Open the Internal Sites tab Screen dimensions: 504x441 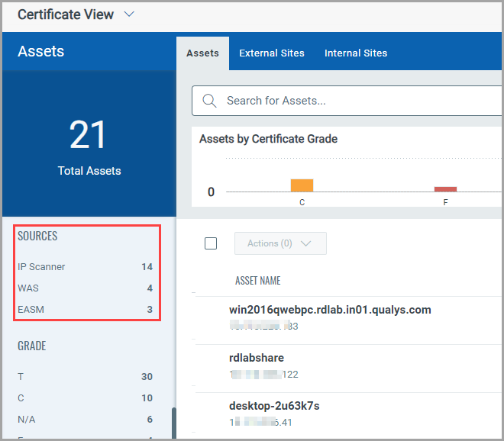pyautogui.click(x=356, y=53)
